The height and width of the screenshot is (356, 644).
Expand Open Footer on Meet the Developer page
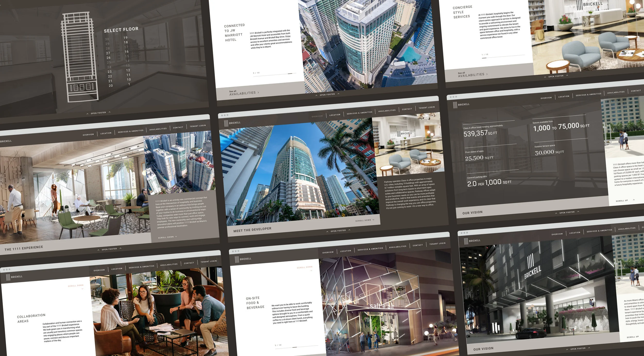pos(338,231)
